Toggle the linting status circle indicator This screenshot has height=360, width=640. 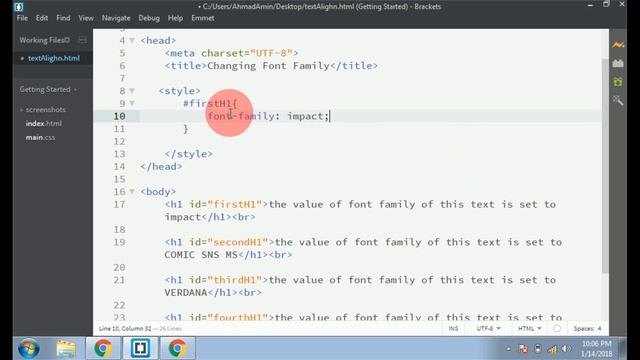[557, 329]
